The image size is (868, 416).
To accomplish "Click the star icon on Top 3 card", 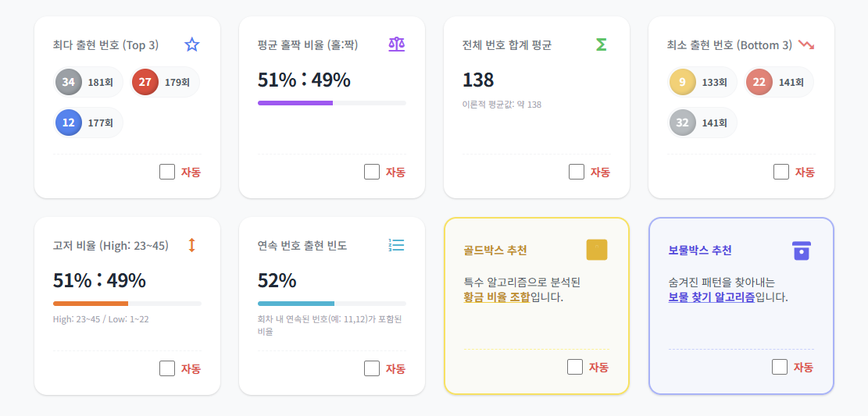I will [192, 44].
